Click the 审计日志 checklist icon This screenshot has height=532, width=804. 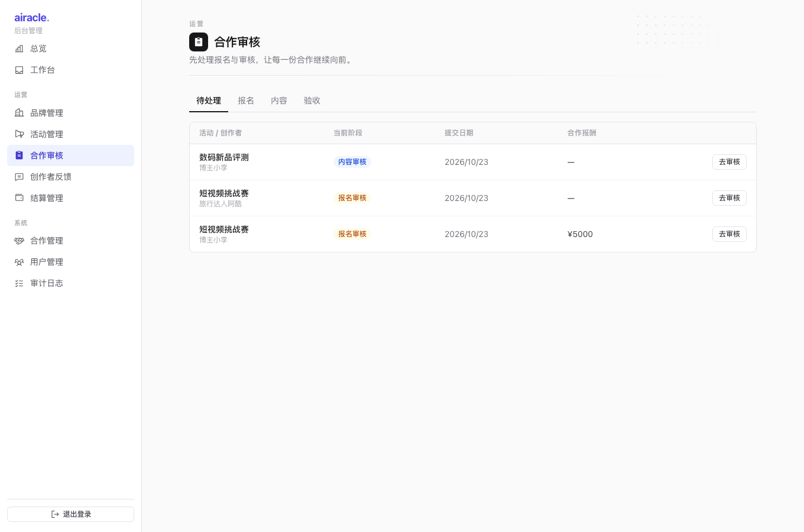(19, 283)
